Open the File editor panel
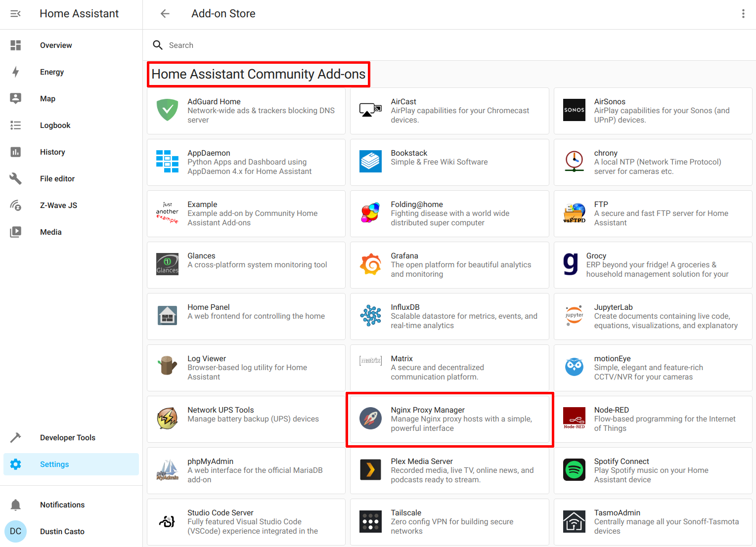The height and width of the screenshot is (547, 756). tap(71, 179)
